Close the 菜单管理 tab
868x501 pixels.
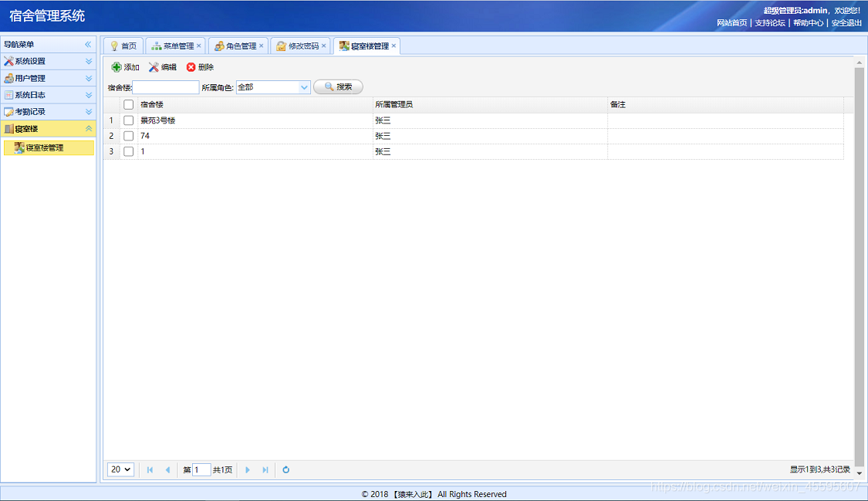click(x=199, y=46)
